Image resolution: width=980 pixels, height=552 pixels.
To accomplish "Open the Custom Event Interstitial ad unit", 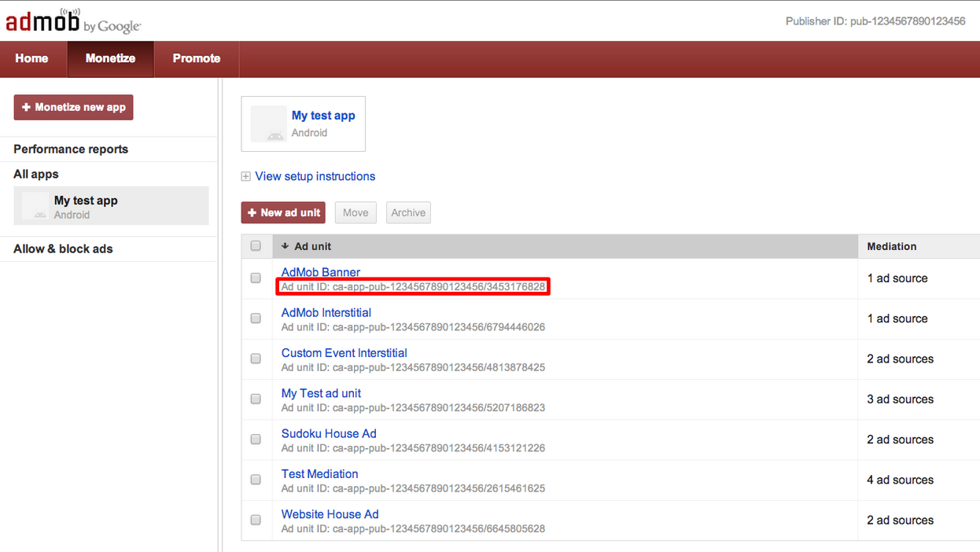I will [344, 353].
